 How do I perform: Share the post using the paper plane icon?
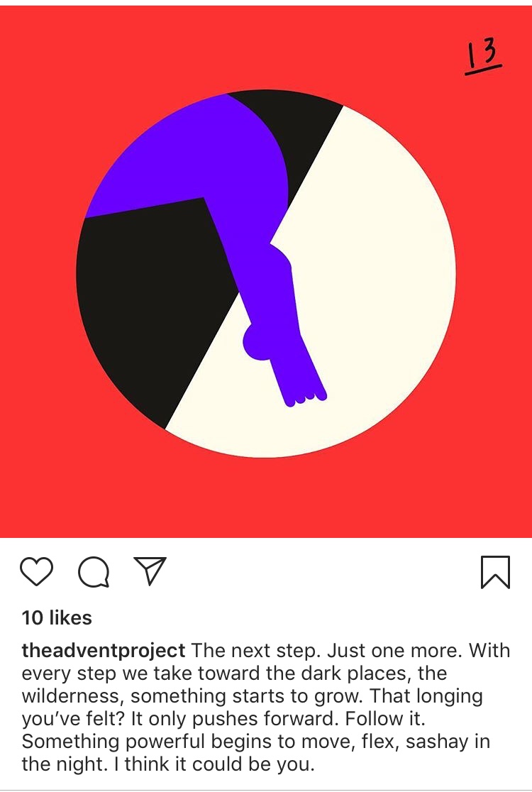pos(150,571)
